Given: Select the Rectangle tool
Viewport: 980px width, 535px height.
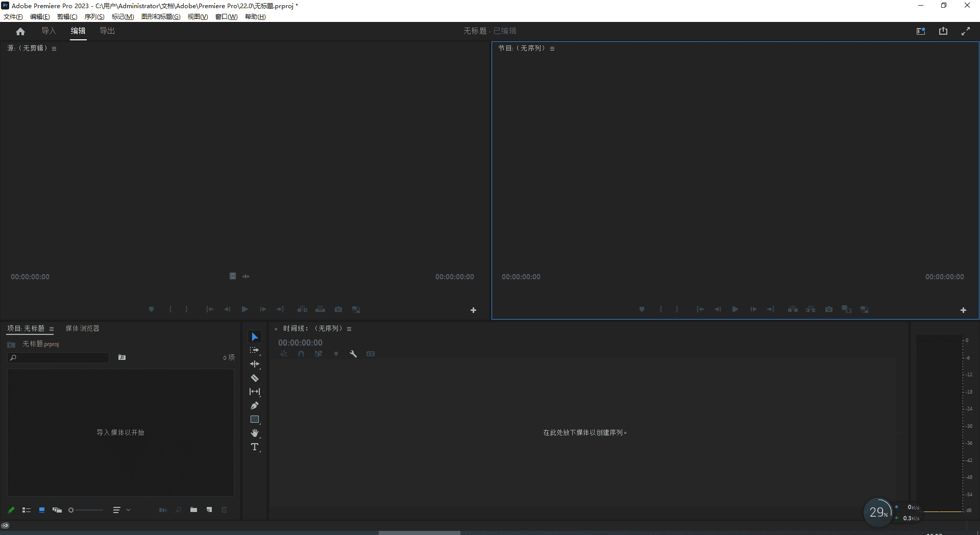Looking at the screenshot, I should pyautogui.click(x=255, y=419).
